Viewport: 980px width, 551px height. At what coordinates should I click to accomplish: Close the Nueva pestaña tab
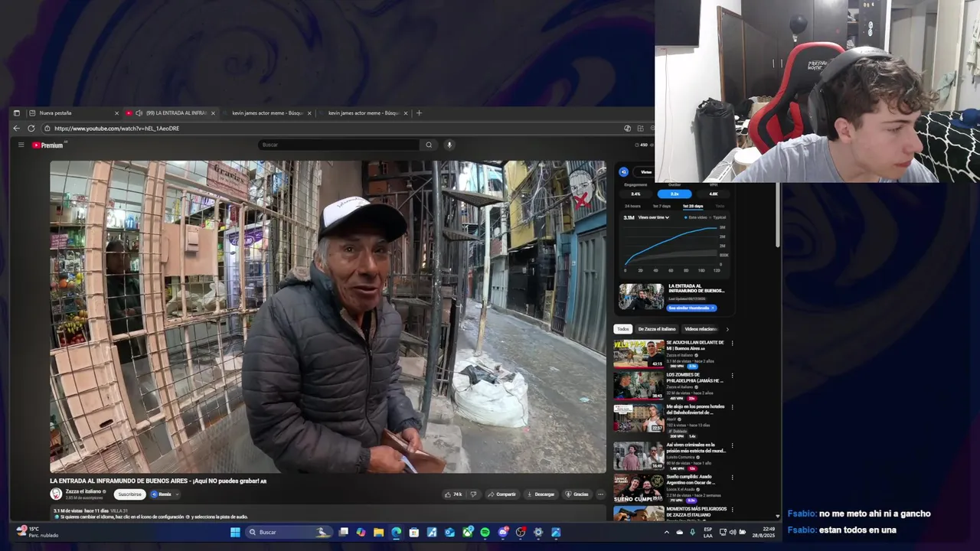(116, 113)
